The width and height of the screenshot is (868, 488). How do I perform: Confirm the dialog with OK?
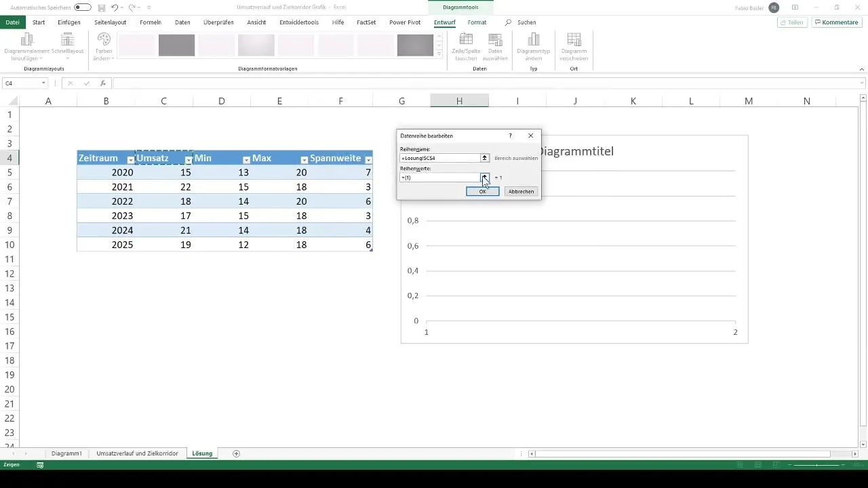[x=483, y=192]
